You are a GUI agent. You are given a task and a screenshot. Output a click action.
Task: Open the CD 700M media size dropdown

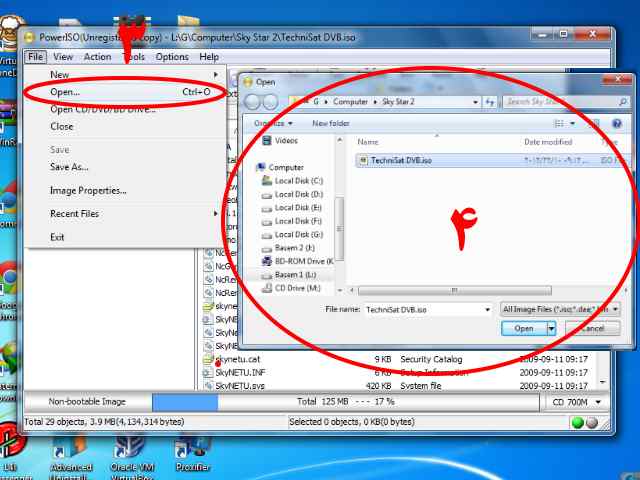598,402
